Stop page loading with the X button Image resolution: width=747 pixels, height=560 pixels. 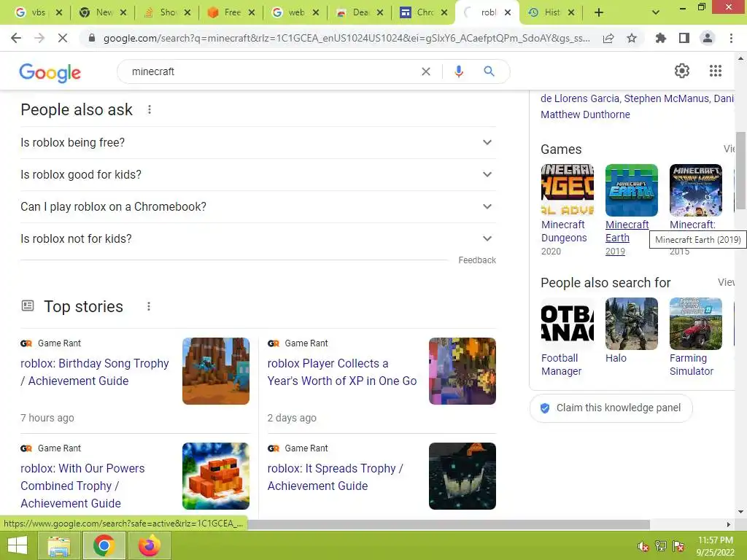(63, 38)
